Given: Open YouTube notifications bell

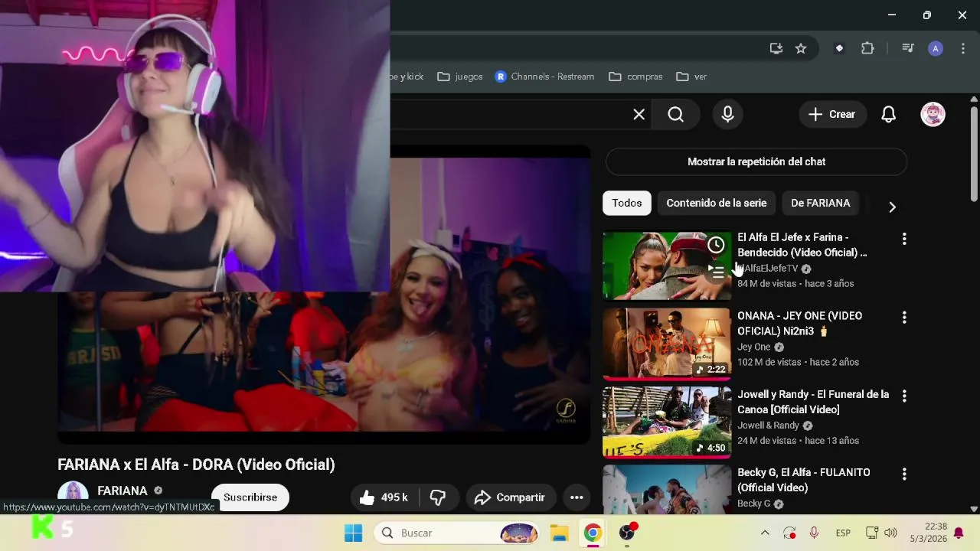Looking at the screenshot, I should coord(888,114).
